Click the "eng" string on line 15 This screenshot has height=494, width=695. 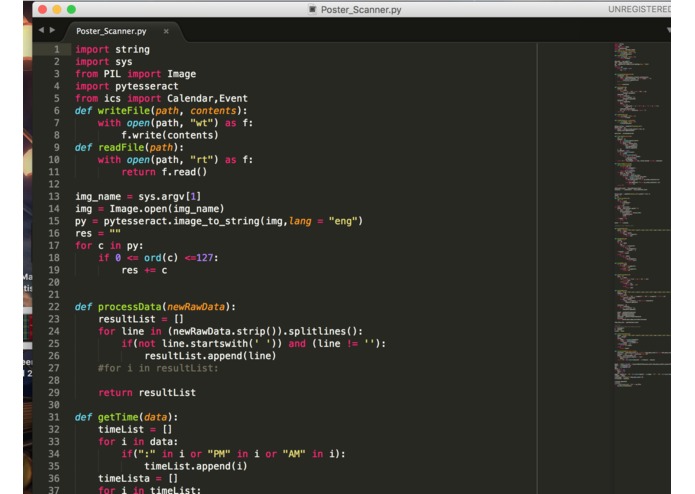(x=343, y=221)
